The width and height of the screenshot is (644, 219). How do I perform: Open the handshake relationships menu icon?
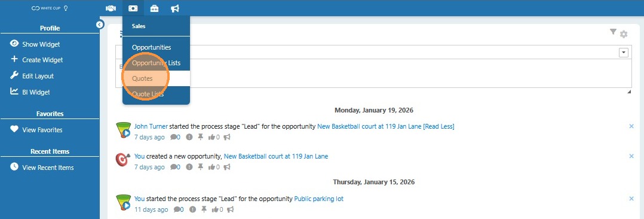pos(111,8)
